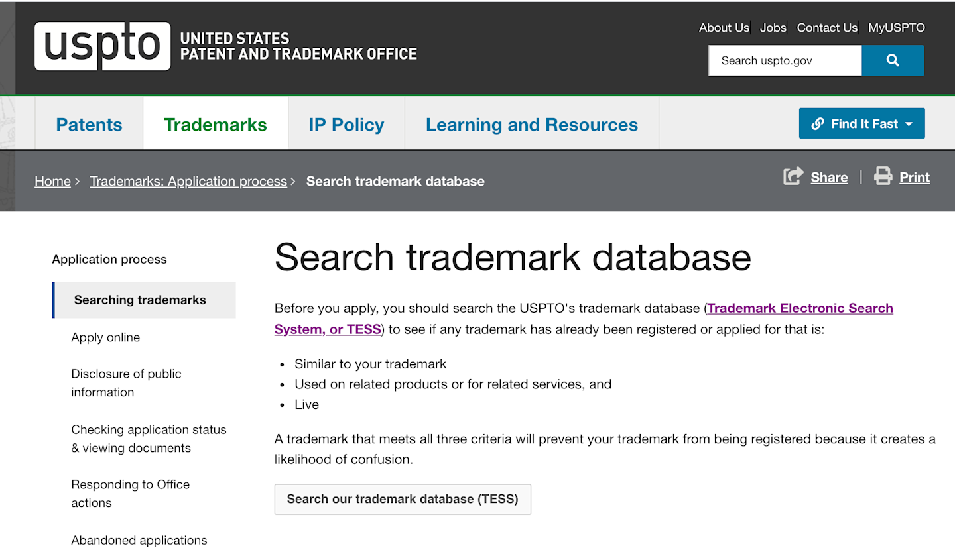Go to the Jobs page
This screenshot has height=560, width=955.
pos(773,28)
